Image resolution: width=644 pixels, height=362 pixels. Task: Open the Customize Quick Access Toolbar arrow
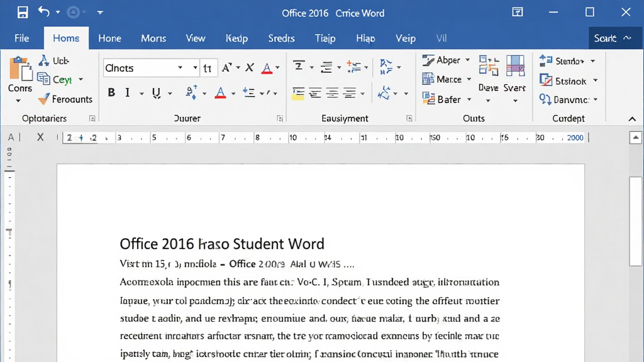[x=100, y=13]
